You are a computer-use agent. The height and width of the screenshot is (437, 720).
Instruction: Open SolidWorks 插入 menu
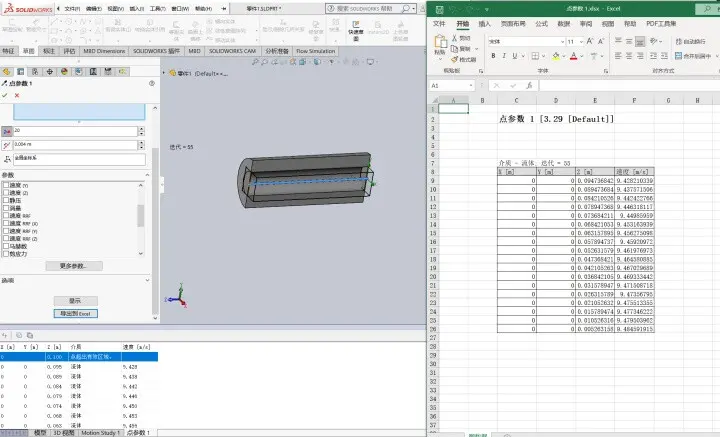(x=136, y=8)
